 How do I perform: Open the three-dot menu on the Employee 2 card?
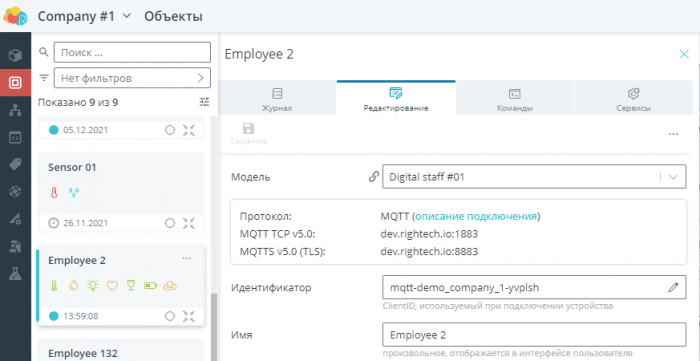click(x=187, y=258)
